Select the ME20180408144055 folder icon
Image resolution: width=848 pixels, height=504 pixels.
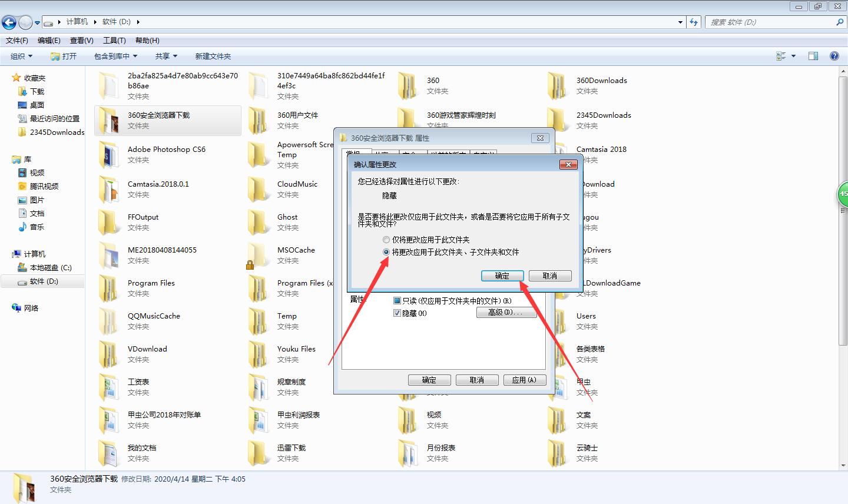(108, 255)
